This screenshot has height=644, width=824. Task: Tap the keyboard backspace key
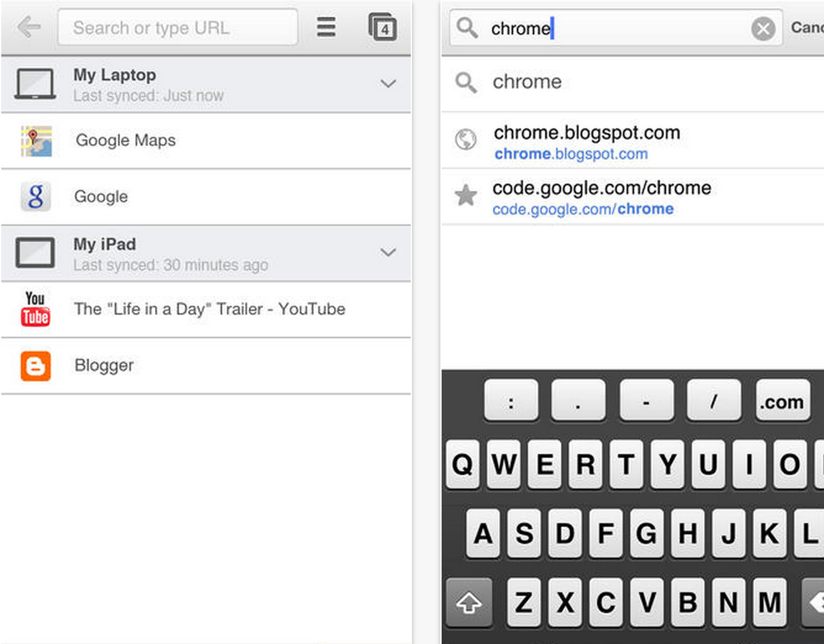[x=813, y=602]
